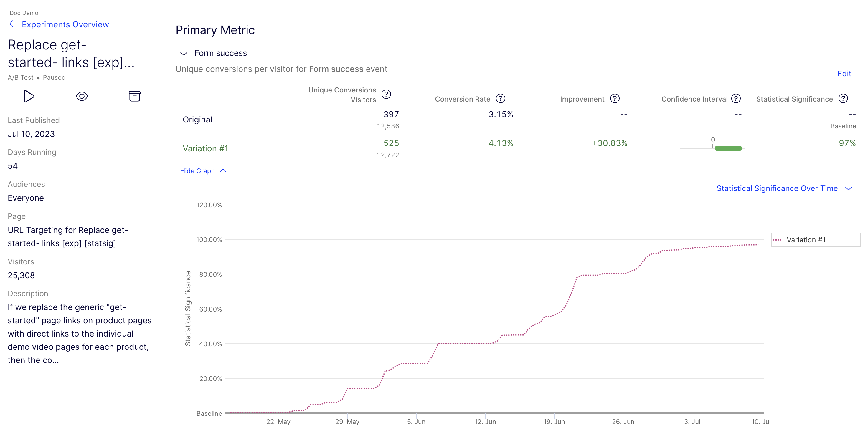This screenshot has height=439, width=868.
Task: Click the back arrow beside Experiments Overview
Action: coord(13,24)
